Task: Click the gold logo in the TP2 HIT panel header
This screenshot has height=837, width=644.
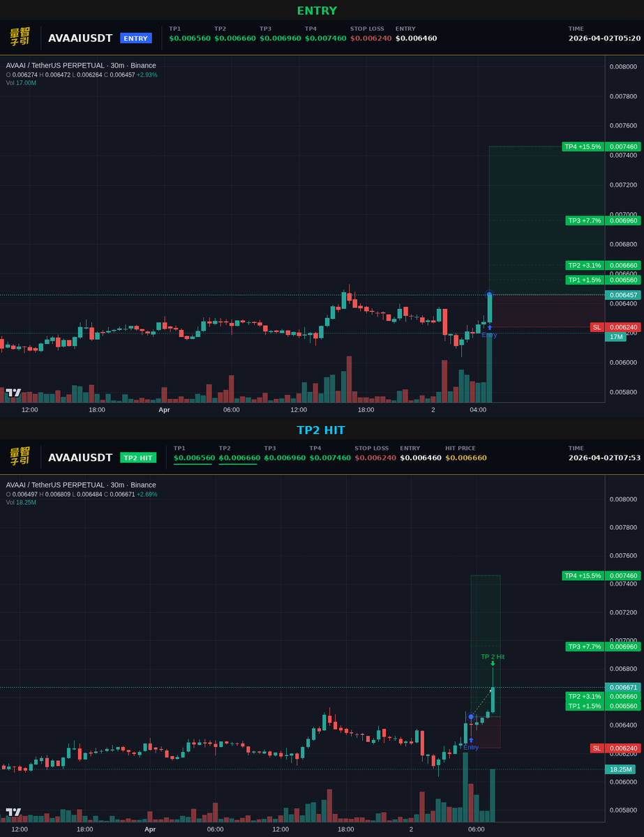Action: coord(20,456)
